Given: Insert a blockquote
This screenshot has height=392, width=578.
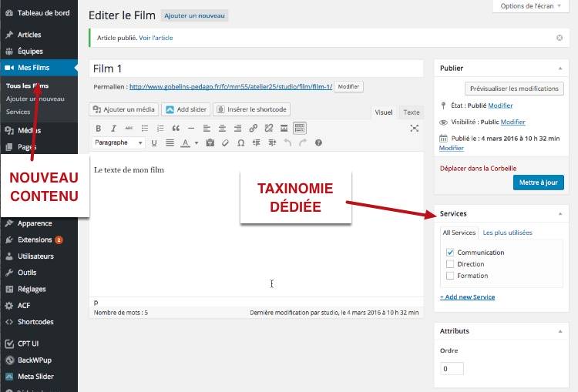Looking at the screenshot, I should point(176,128).
